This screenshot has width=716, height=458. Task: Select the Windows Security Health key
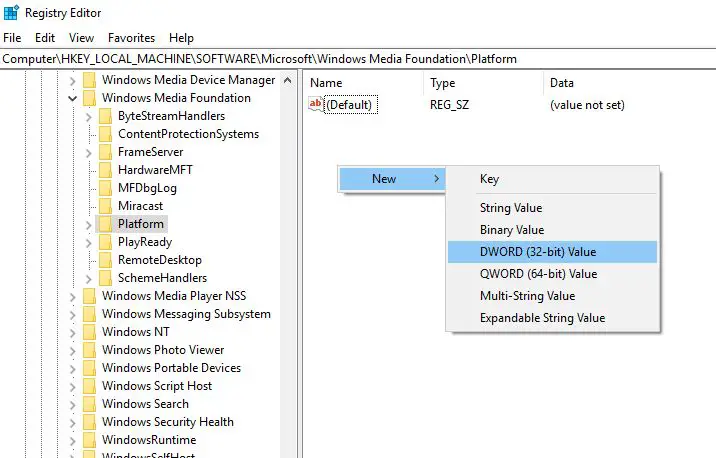pyautogui.click(x=167, y=422)
